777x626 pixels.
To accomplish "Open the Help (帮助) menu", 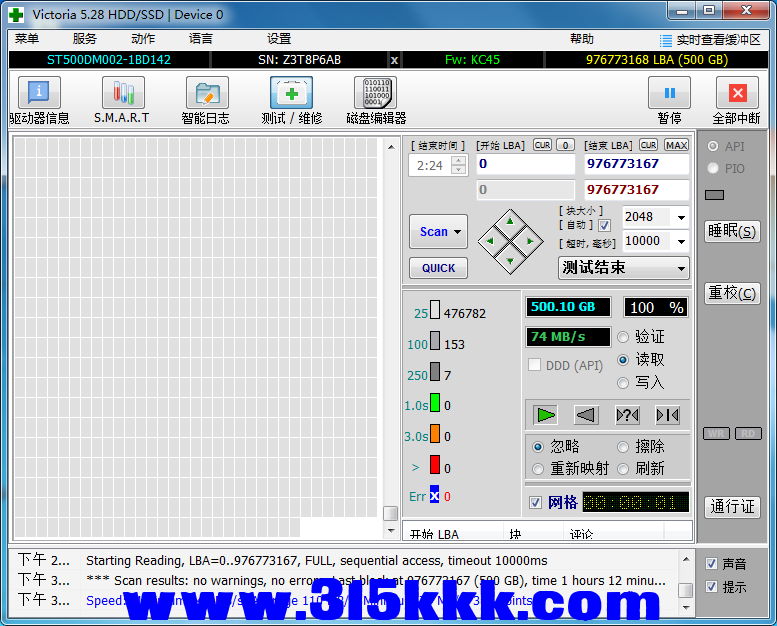I will point(582,39).
